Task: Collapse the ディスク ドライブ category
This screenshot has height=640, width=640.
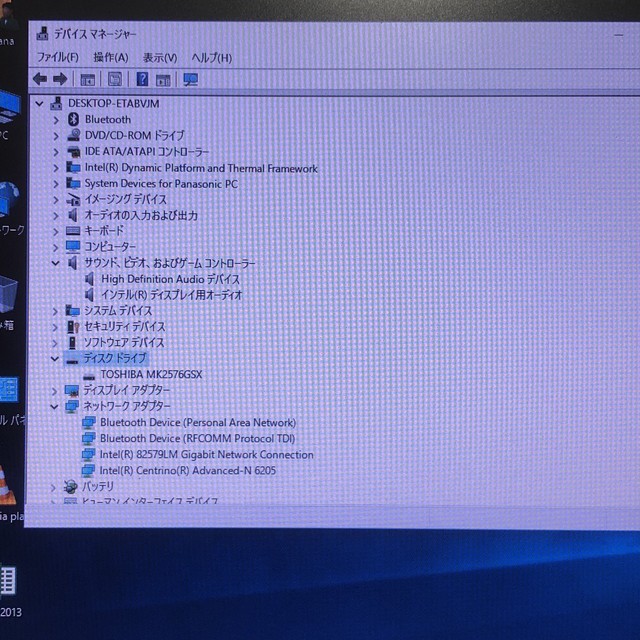Action: click(55, 359)
